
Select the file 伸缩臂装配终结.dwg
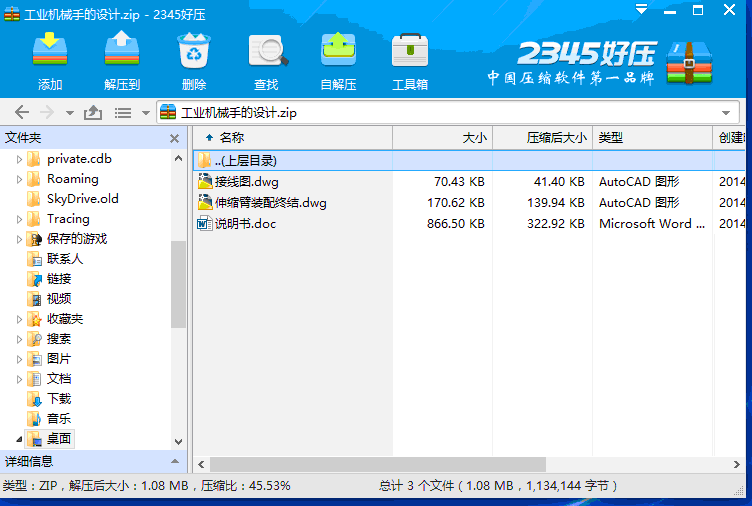point(270,203)
